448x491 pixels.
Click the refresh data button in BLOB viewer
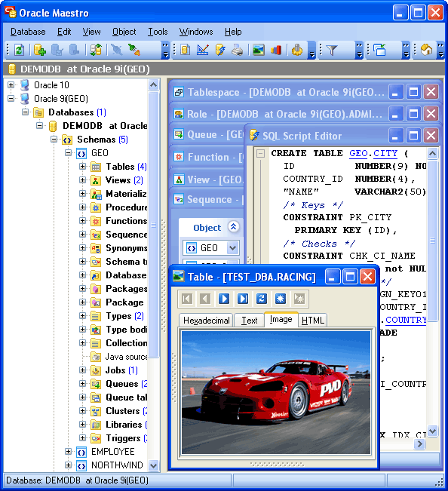click(262, 299)
